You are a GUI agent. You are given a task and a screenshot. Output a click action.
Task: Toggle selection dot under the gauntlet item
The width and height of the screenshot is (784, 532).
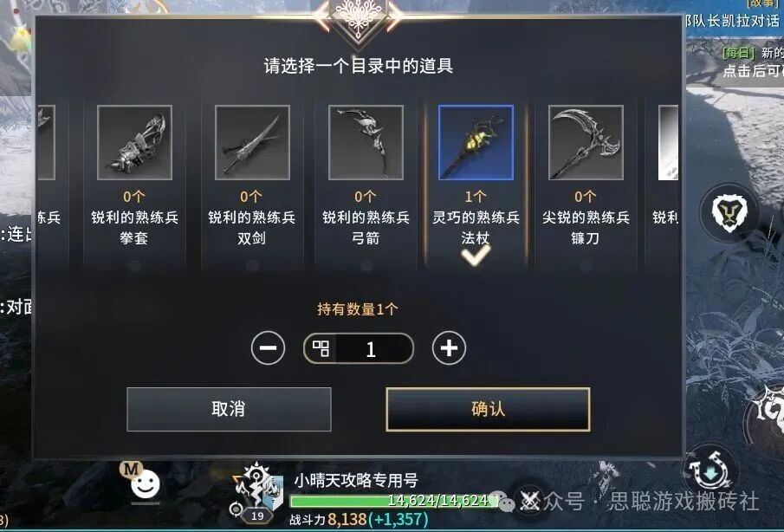click(134, 266)
